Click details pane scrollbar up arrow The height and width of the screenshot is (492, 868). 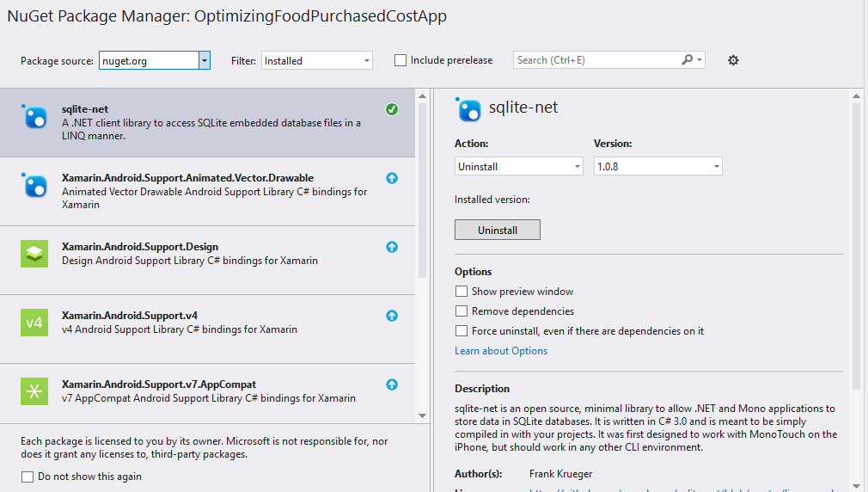(856, 95)
